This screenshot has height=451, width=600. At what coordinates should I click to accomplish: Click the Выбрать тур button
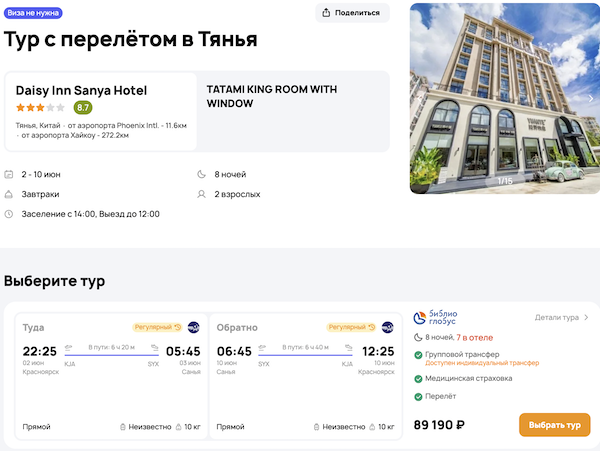[554, 425]
